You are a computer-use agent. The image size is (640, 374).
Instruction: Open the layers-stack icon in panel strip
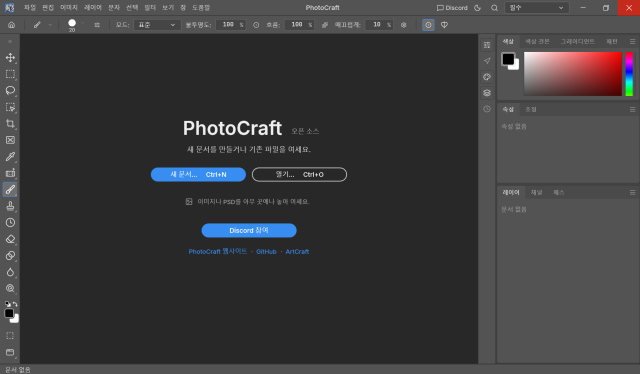(x=487, y=93)
